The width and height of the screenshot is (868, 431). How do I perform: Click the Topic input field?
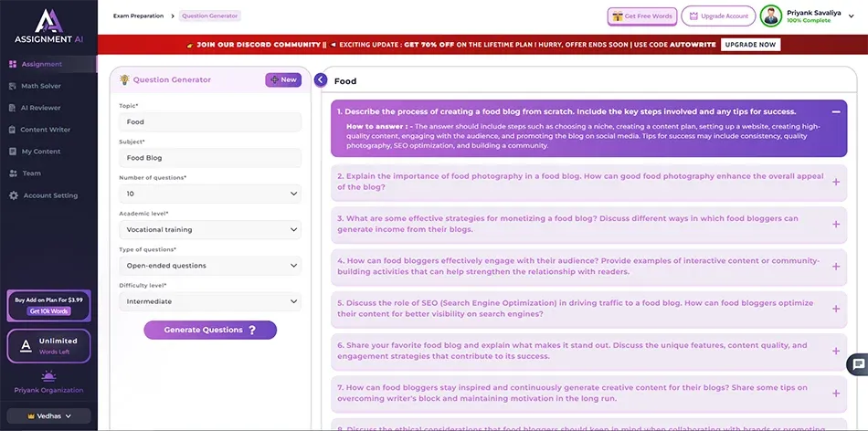(209, 121)
